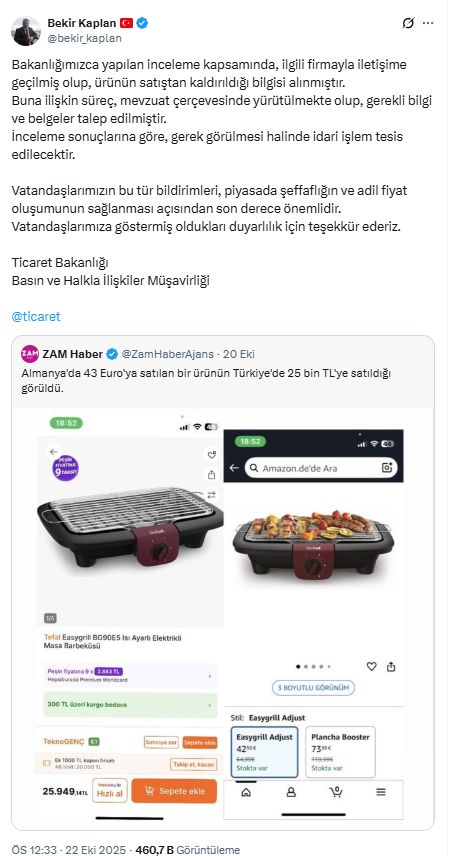Open the three-dot more options menu

429,23
